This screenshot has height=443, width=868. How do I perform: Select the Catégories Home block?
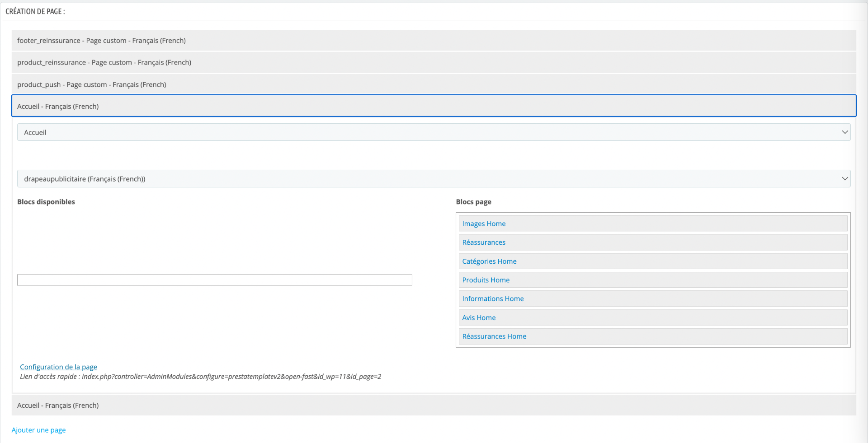653,261
